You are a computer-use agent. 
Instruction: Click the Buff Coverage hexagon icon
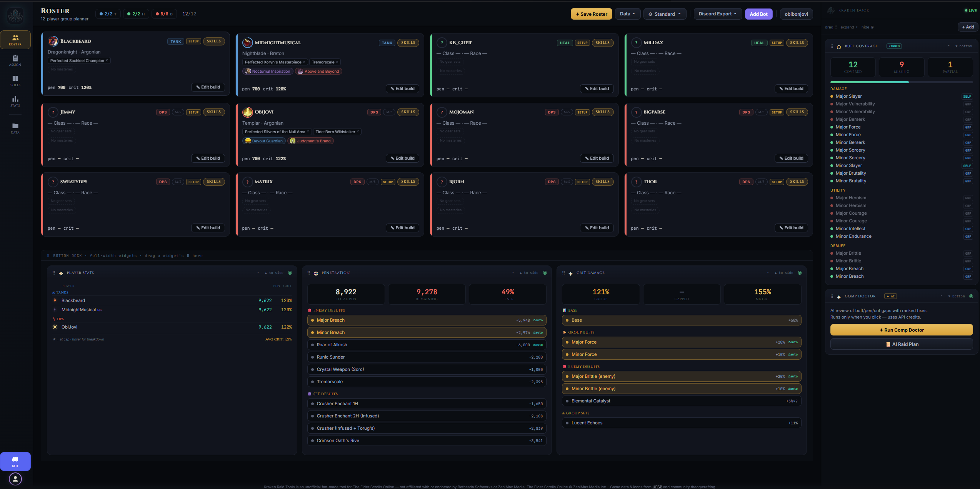(839, 47)
